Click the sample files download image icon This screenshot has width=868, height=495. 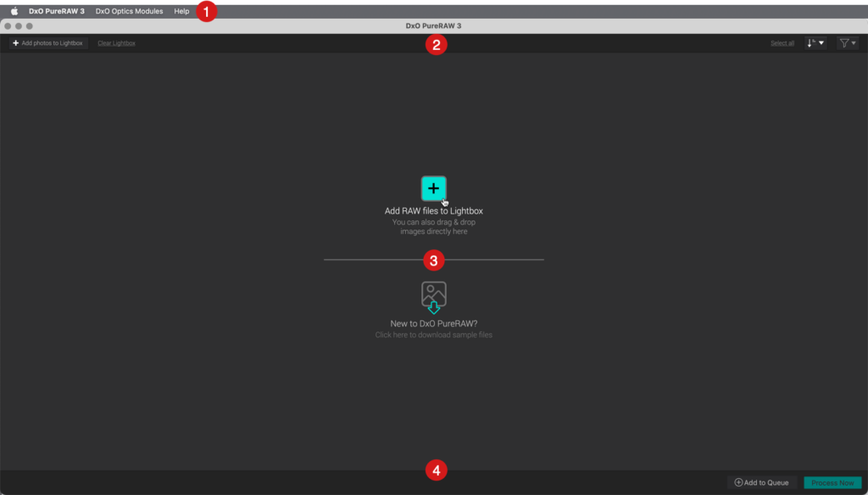[433, 298]
